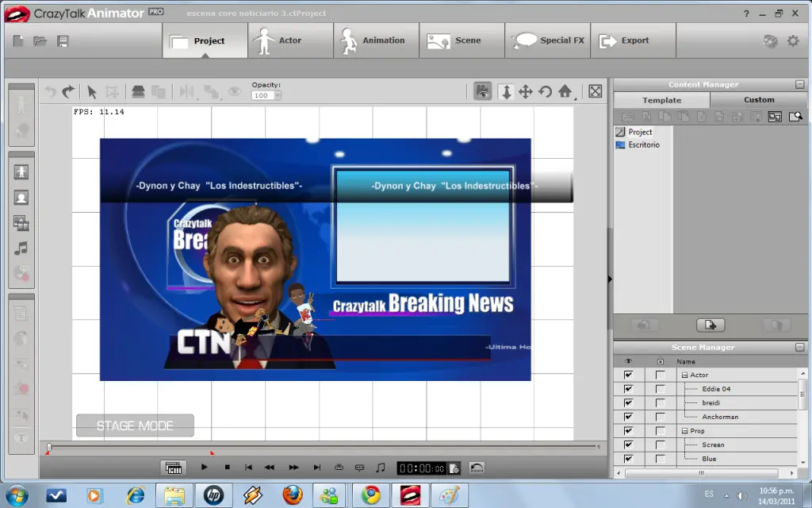
Task: Collapse right panel with side arrow
Action: coord(610,279)
